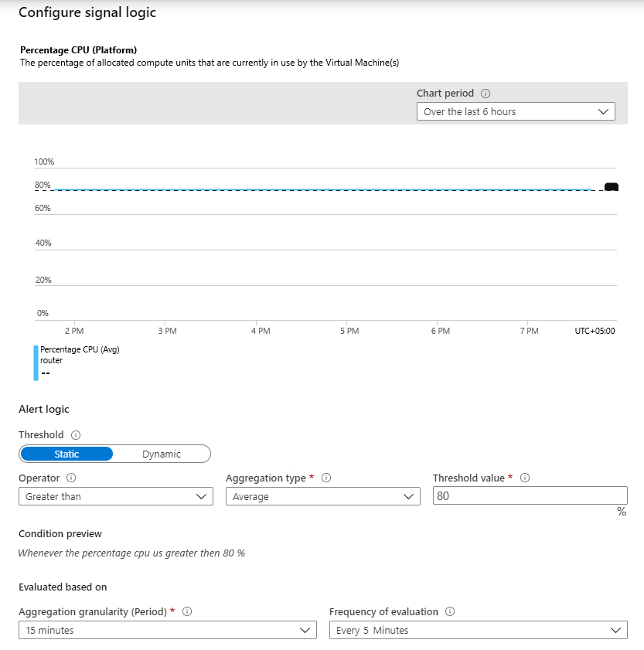Click the 4 PM axis label
The height and width of the screenshot is (650, 644).
point(261,331)
